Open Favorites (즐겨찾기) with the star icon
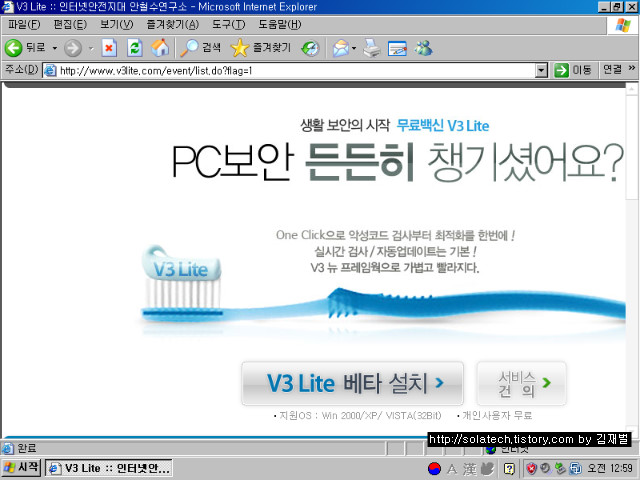Screen dimensions: 640x480 [x=260, y=48]
